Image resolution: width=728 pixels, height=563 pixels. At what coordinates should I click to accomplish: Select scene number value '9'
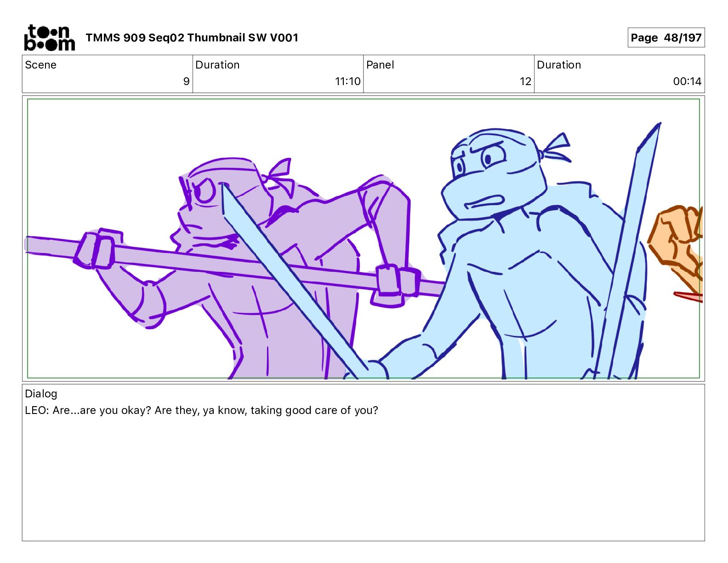coord(186,81)
